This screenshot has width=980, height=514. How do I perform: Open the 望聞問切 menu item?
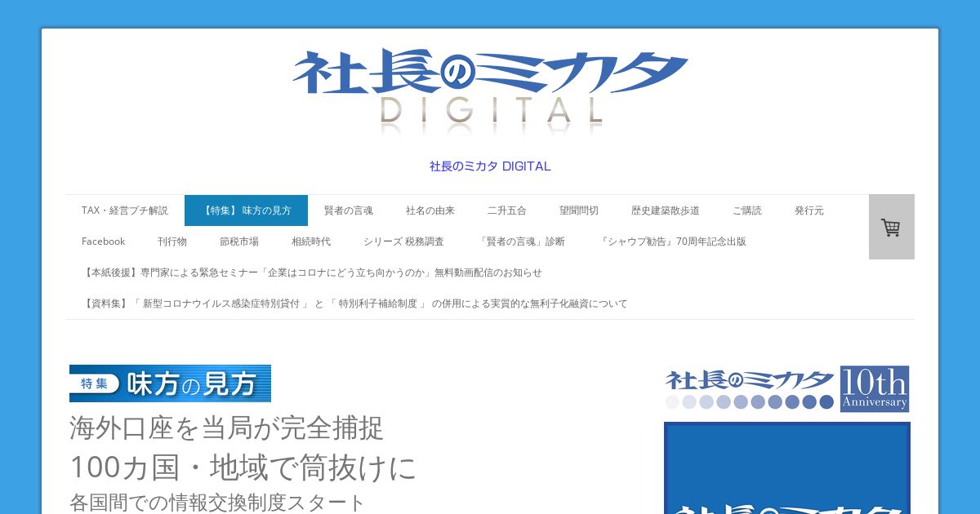579,210
